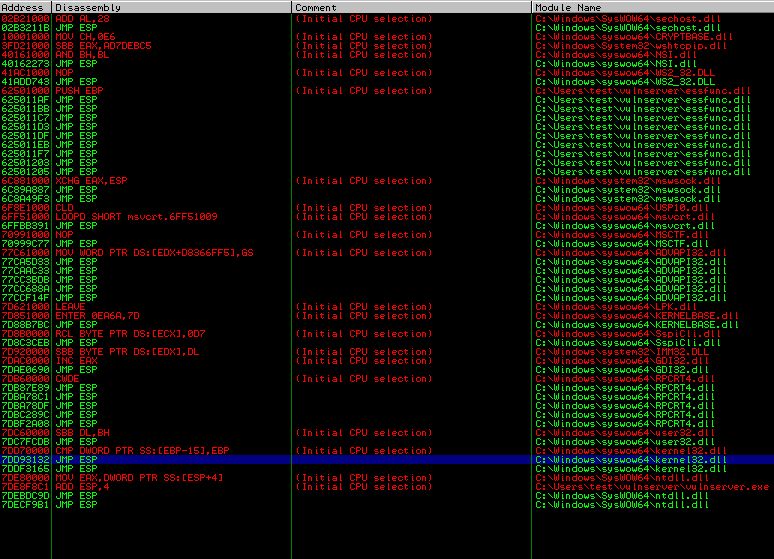This screenshot has width=774, height=559.
Task: Click address 7DBC289C
Action: click(25, 415)
